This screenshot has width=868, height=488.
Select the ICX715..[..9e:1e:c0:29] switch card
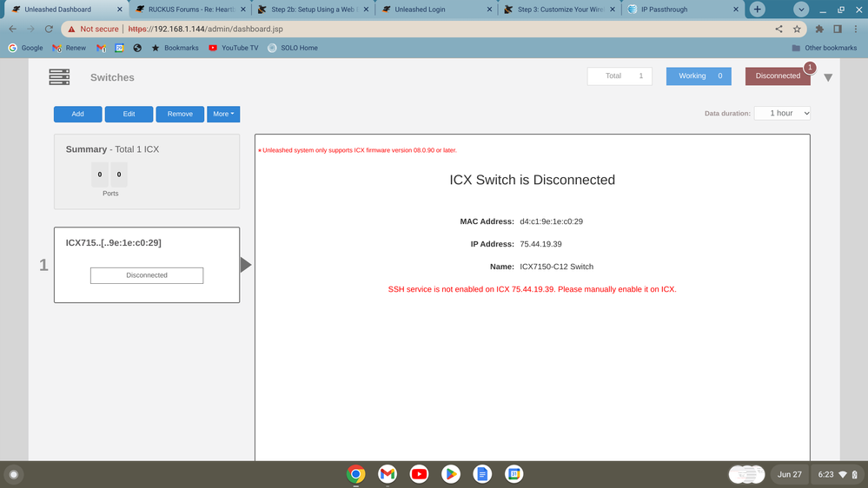pyautogui.click(x=147, y=265)
